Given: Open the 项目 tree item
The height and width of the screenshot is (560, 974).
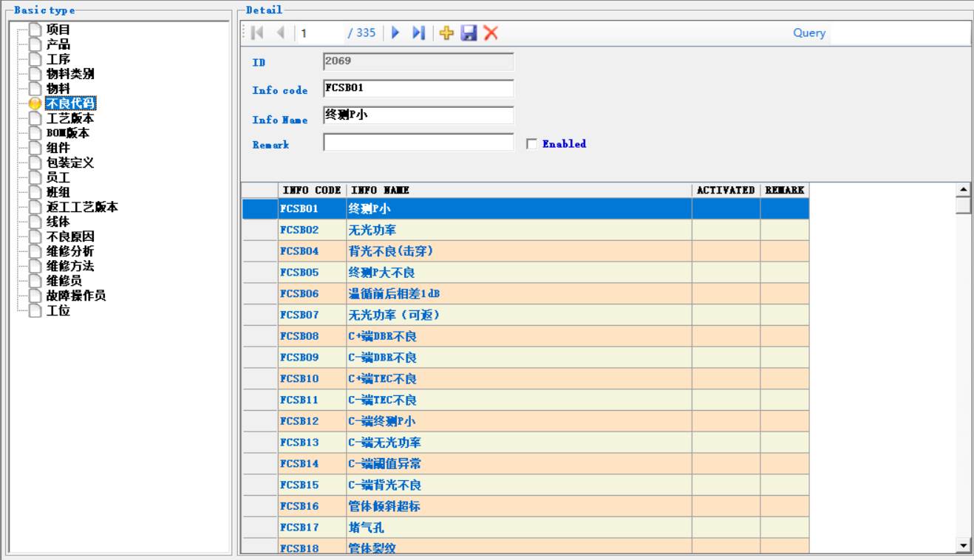Looking at the screenshot, I should pyautogui.click(x=58, y=30).
